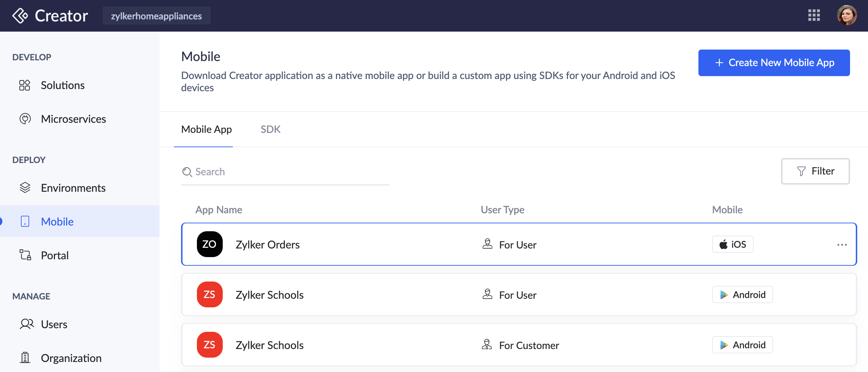The image size is (868, 372).
Task: Select Solutions in the Develop sidebar
Action: pos(63,85)
